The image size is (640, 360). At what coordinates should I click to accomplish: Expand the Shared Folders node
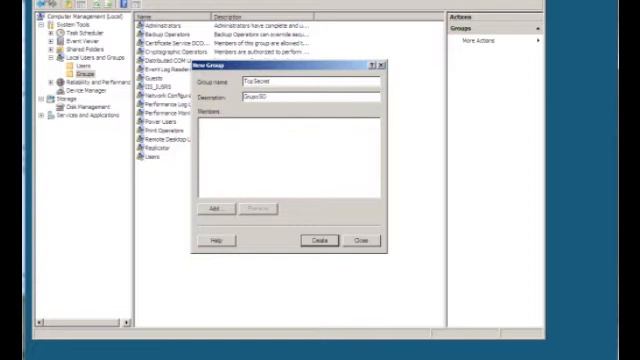click(51, 49)
